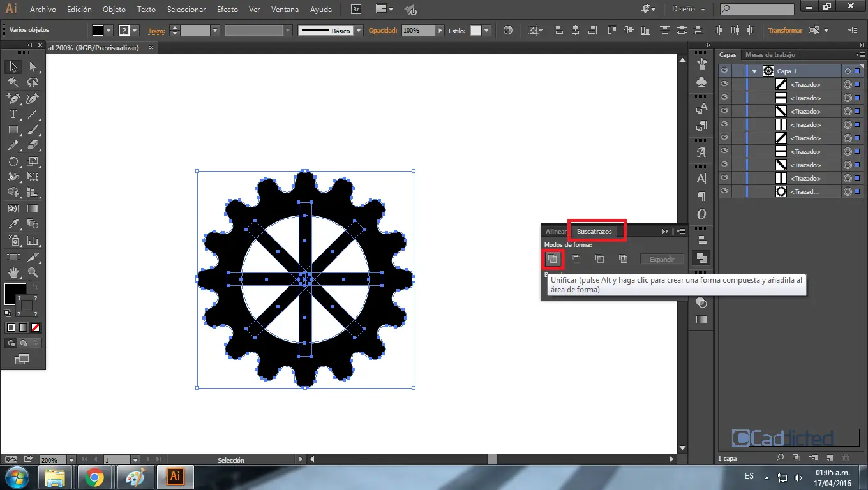Click the Unificar shape mode button

[x=553, y=258]
